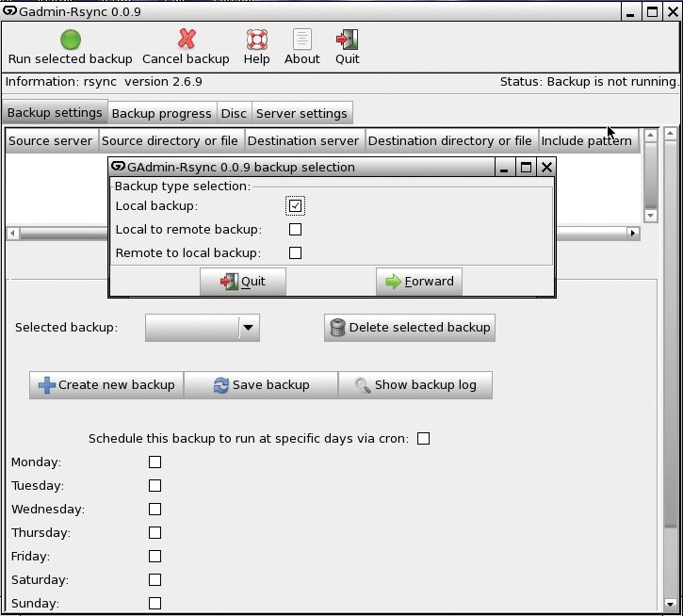Open Help via the lifebuoy icon
The width and height of the screenshot is (683, 616).
tap(257, 40)
